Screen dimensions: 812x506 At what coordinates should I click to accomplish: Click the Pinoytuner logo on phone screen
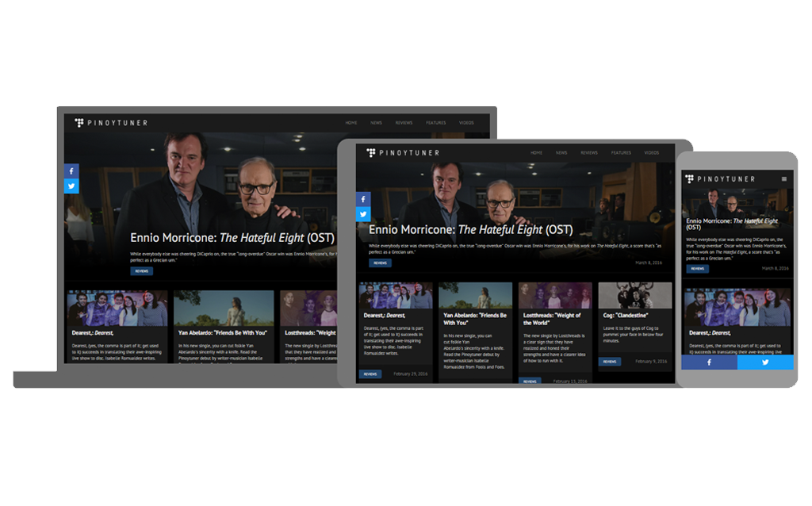720,179
